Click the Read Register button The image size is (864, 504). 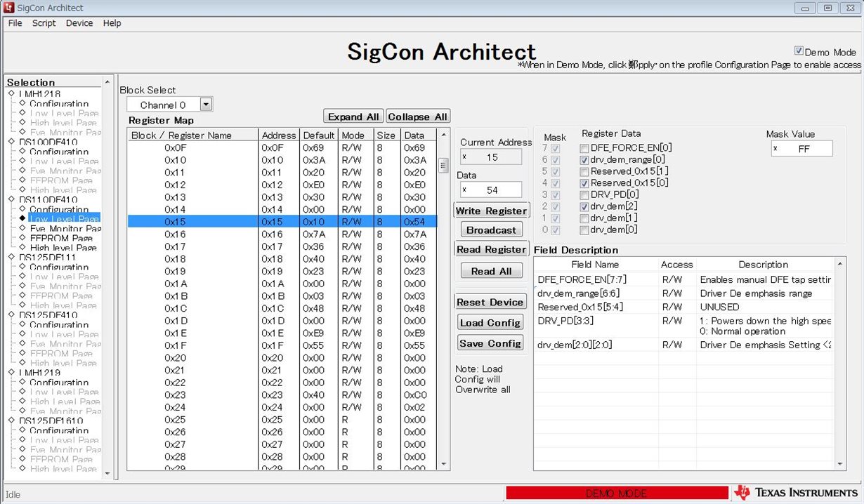pyautogui.click(x=491, y=249)
